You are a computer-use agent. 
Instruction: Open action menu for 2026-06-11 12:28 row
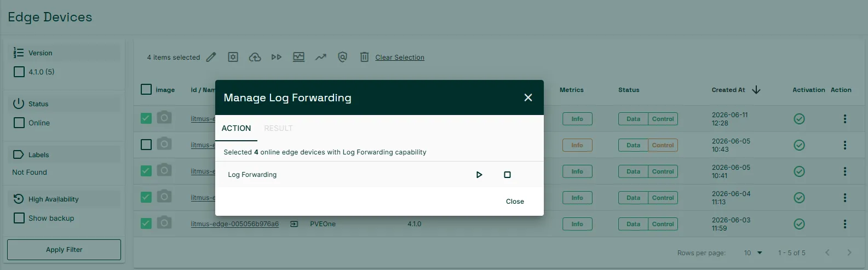(x=845, y=119)
